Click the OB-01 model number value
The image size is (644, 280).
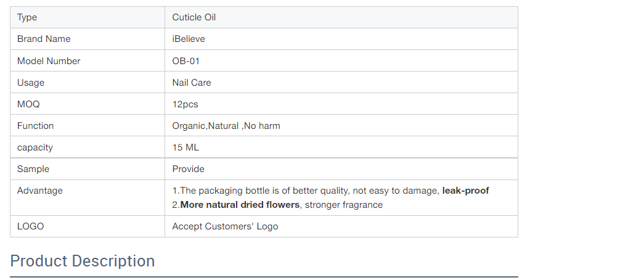click(185, 61)
